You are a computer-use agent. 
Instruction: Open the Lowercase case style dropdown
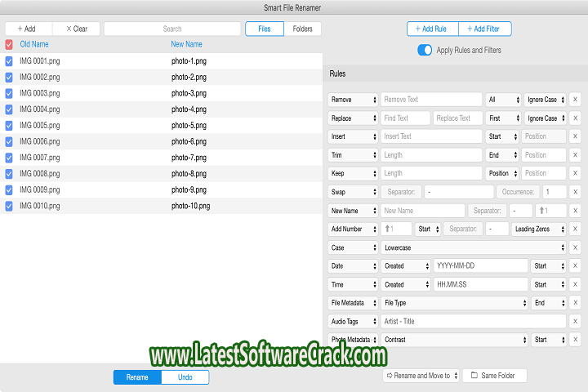pos(474,247)
